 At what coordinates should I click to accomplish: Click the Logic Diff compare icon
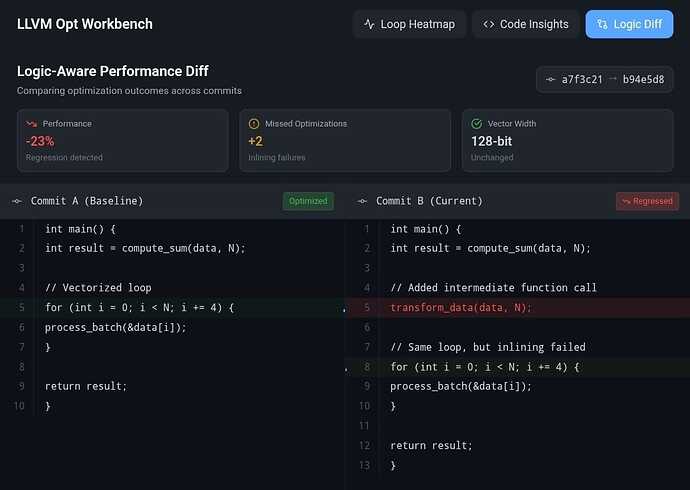[603, 24]
